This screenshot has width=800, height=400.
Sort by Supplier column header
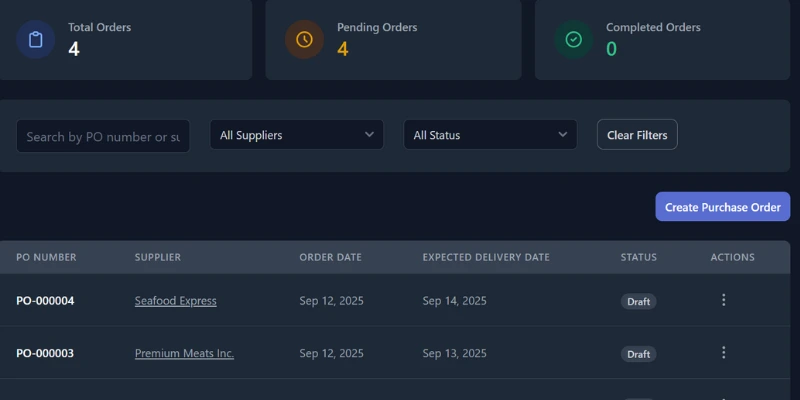point(158,257)
